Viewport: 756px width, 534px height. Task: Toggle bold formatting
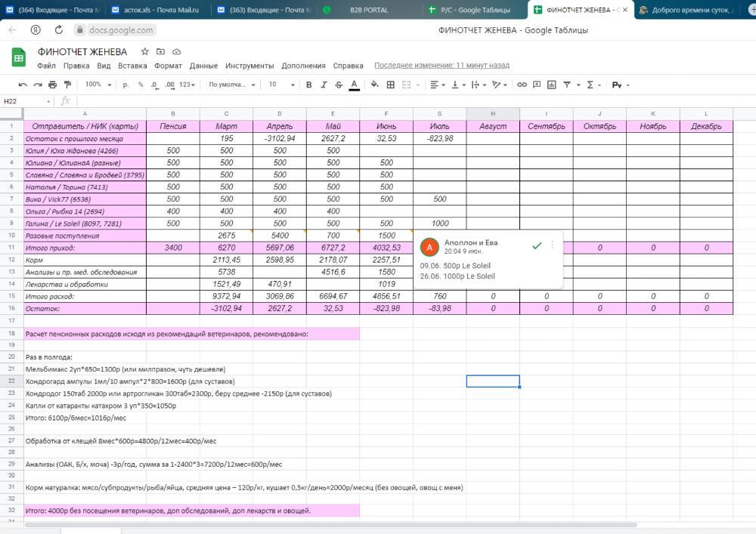coord(308,85)
